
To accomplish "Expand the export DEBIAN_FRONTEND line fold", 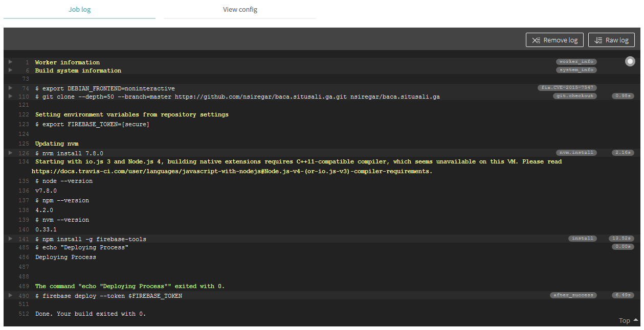I will click(x=10, y=88).
